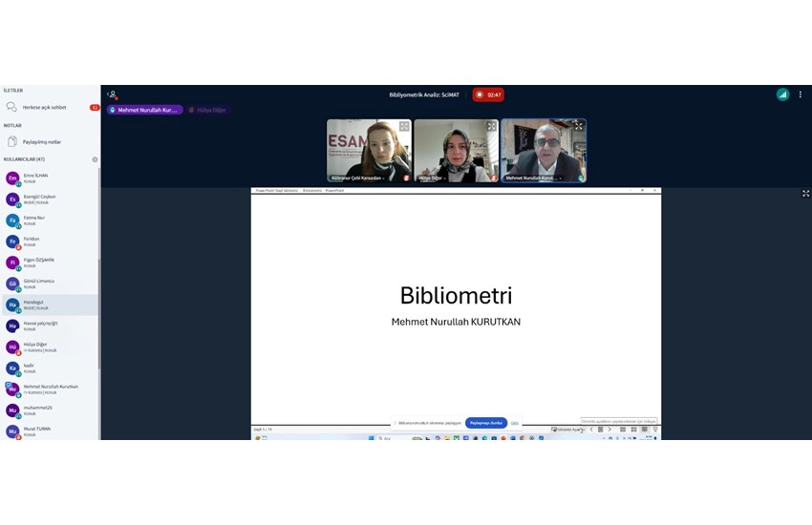Screen dimensions: 812x525
Task: Expand Hülya Diğer webcam name dropdown
Action: coord(445,178)
